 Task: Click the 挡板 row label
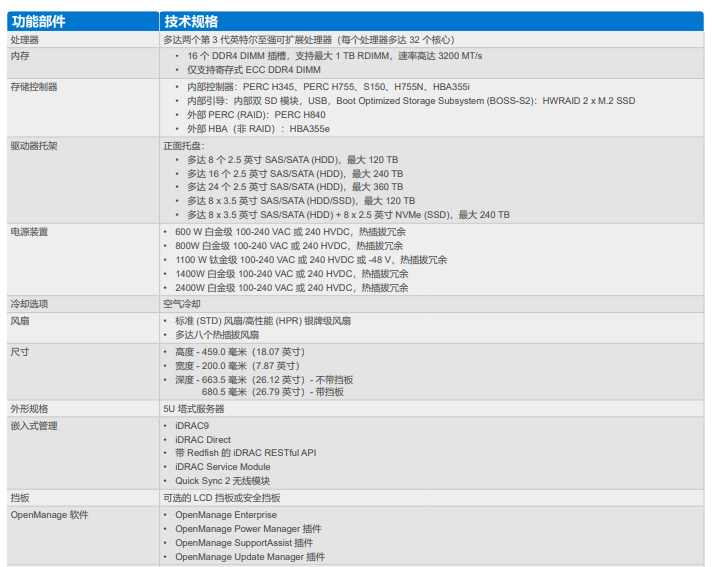pyautogui.click(x=20, y=497)
